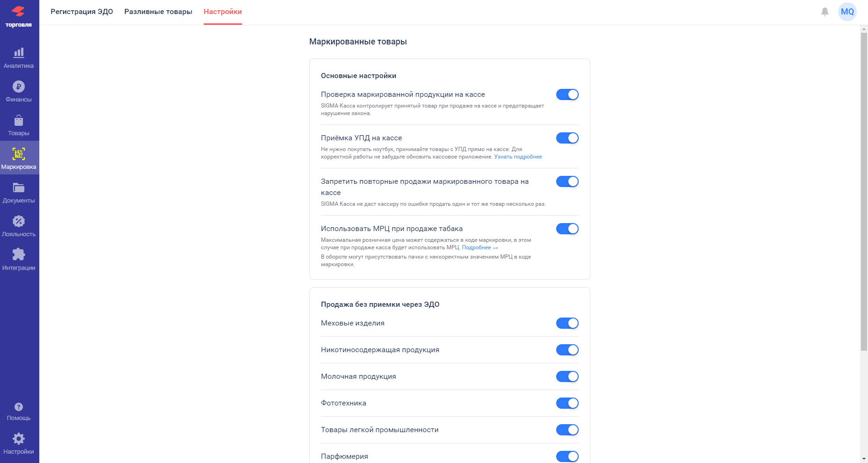Image resolution: width=868 pixels, height=463 pixels.
Task: Switch to Регистрация ЭДО tab
Action: 82,12
